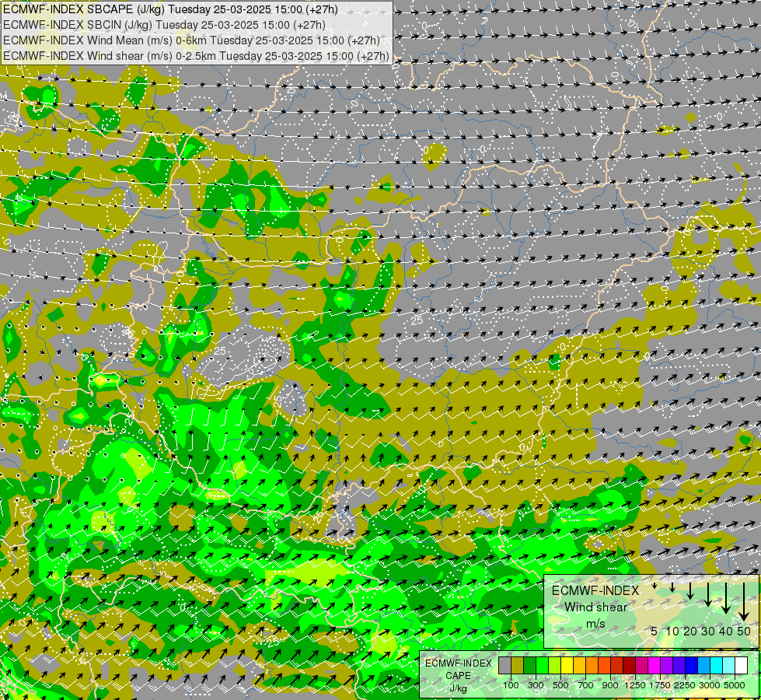761x700 pixels.
Task: Click the 100 value on CAPE scale
Action: [x=511, y=685]
